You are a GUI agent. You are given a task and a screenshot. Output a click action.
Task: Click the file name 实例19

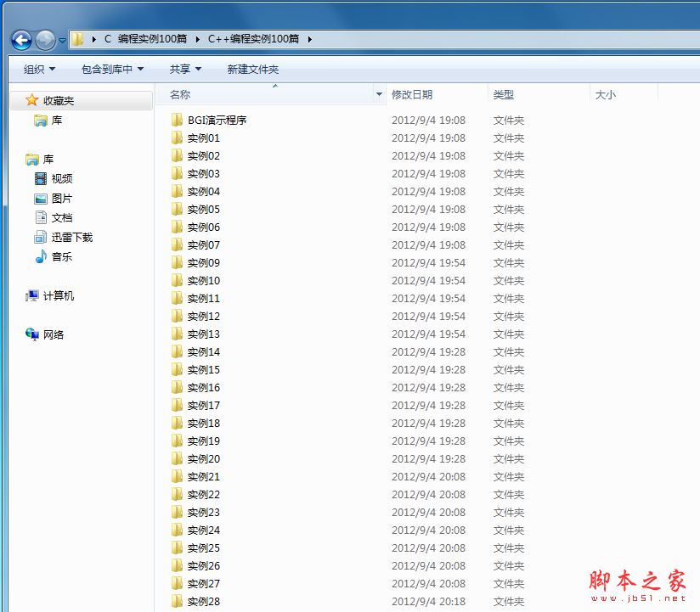click(x=204, y=441)
